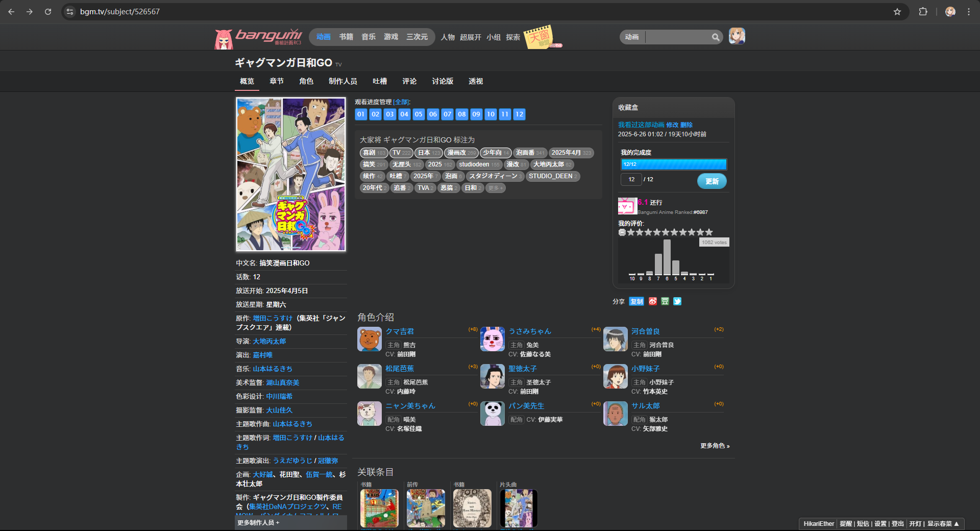Open ニャン美ちゃん character avatar
This screenshot has height=531, width=980.
pyautogui.click(x=370, y=414)
